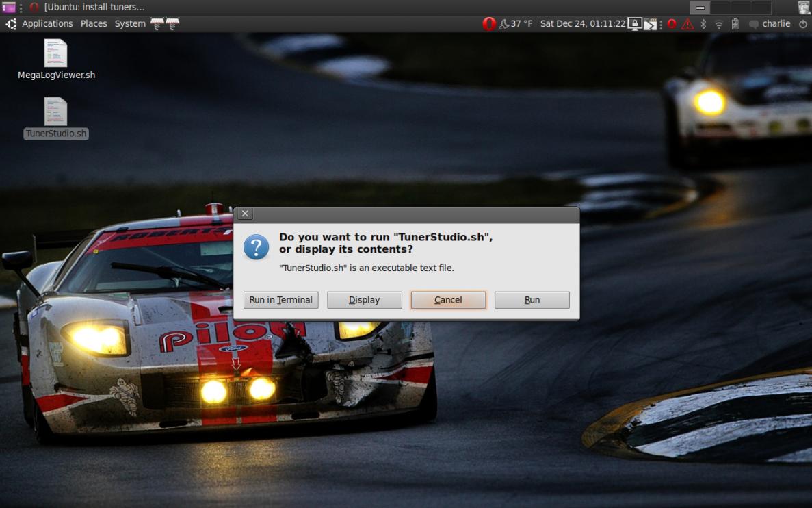Image resolution: width=812 pixels, height=508 pixels.
Task: Open the Applications menu
Action: coord(47,24)
